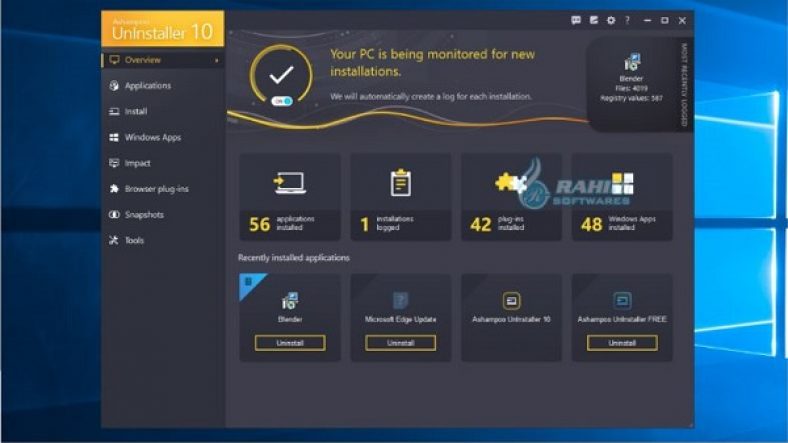
Task: Click the Impact monitor icon
Action: tap(114, 163)
